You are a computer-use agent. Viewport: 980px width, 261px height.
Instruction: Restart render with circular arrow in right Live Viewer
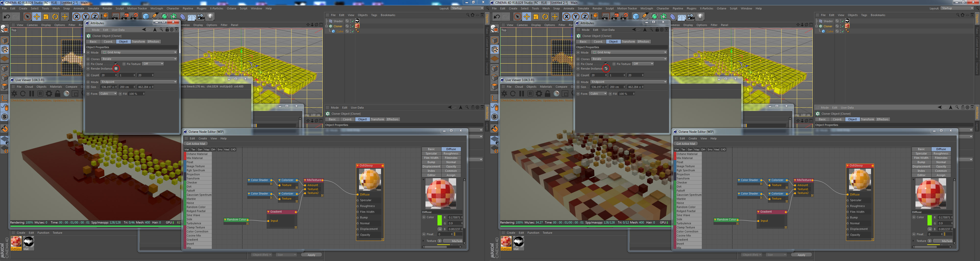[x=513, y=94]
